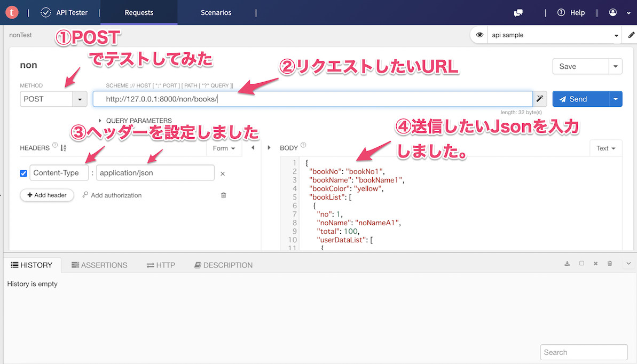Click the download icon in the History toolbar
637x364 pixels.
567,263
